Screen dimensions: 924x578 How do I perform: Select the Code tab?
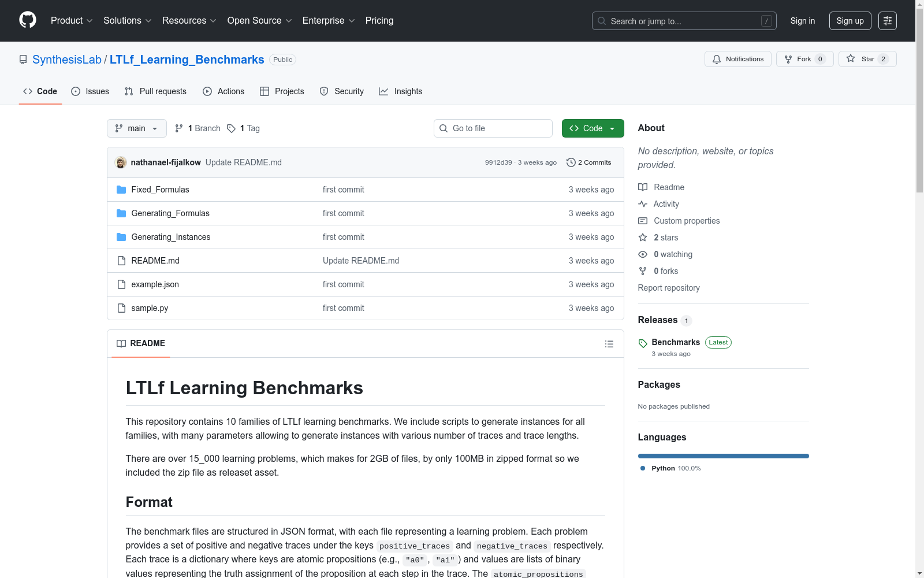pos(40,91)
